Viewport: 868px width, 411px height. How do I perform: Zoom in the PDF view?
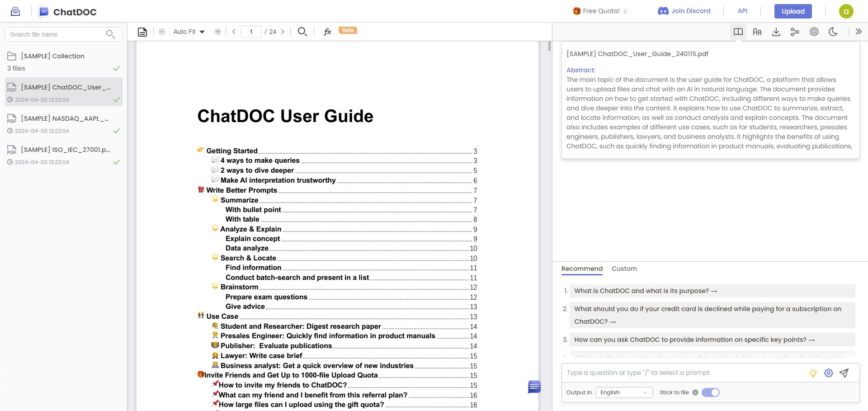(218, 32)
